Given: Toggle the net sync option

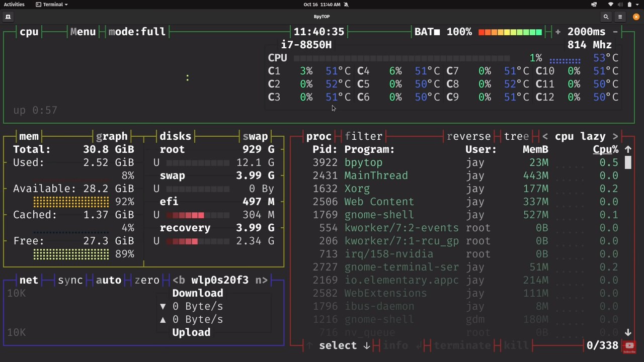Looking at the screenshot, I should (x=70, y=280).
